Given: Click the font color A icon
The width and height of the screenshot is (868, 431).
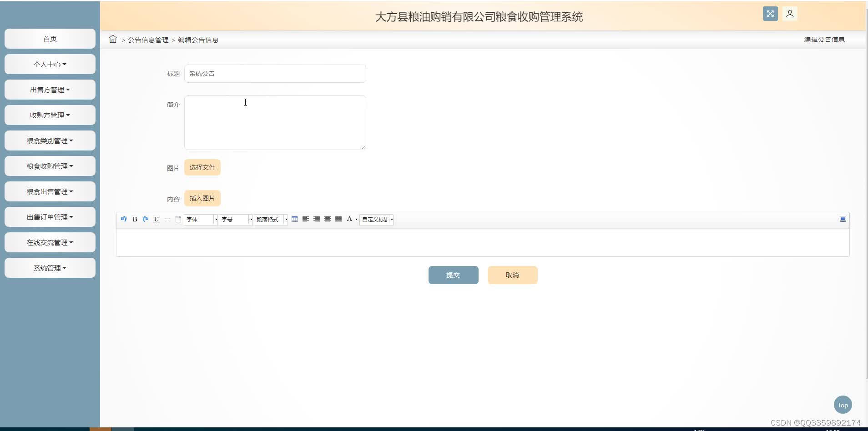Looking at the screenshot, I should pyautogui.click(x=349, y=219).
